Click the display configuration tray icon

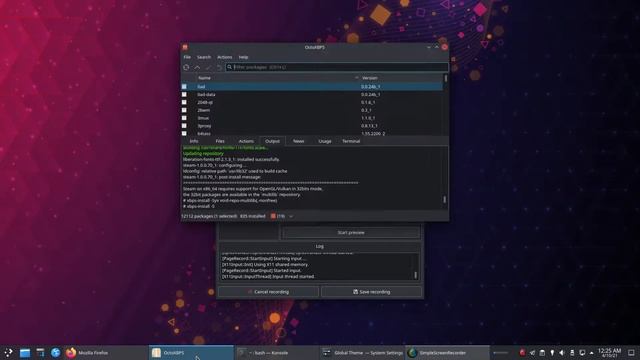[582, 353]
